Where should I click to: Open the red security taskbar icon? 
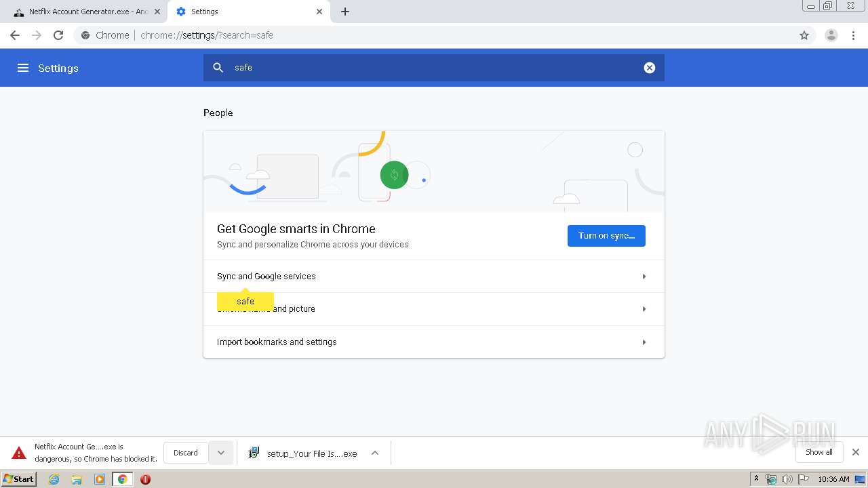point(145,479)
